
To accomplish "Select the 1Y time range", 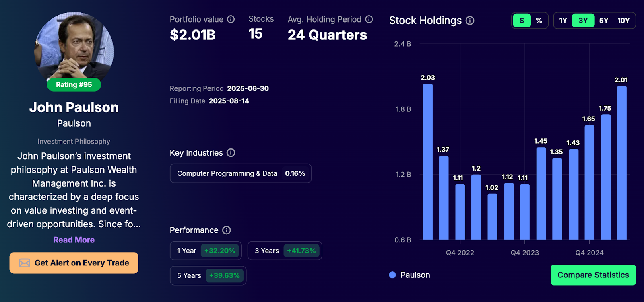I will point(563,21).
